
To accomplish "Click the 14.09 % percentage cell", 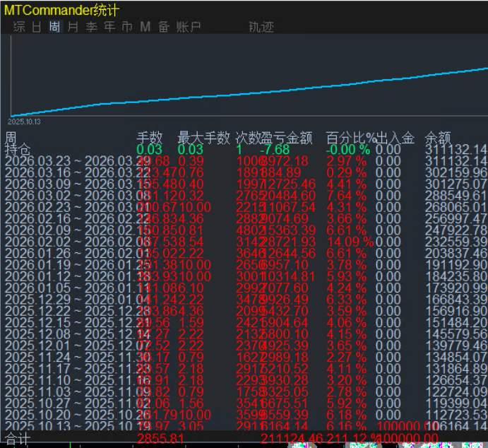I will [350, 242].
